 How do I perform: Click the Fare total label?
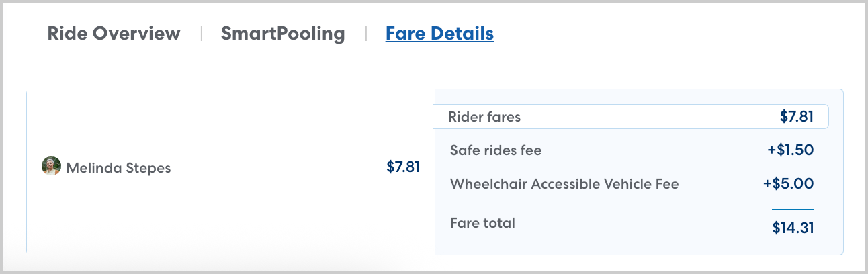[x=482, y=223]
